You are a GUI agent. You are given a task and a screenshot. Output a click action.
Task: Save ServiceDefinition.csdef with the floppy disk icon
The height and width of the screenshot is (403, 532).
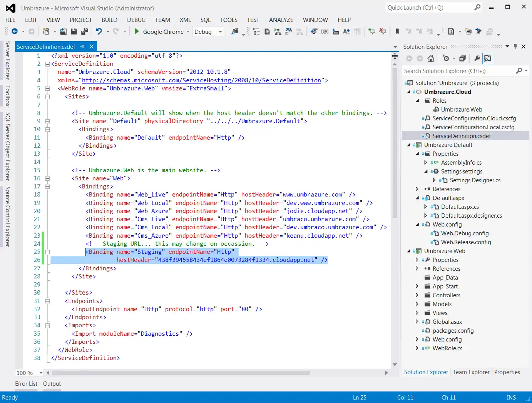[x=74, y=32]
